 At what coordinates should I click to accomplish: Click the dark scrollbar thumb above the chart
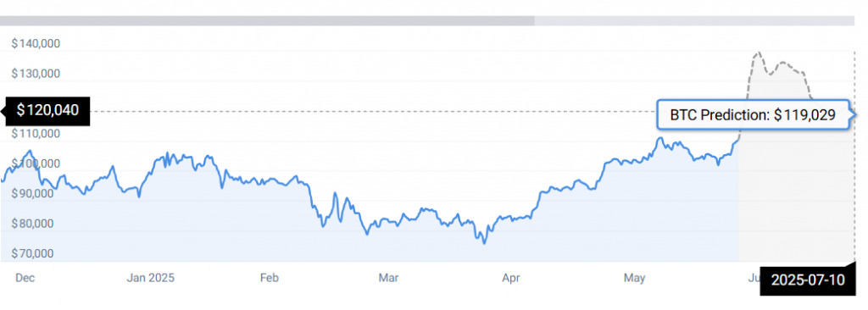[x=267, y=21]
